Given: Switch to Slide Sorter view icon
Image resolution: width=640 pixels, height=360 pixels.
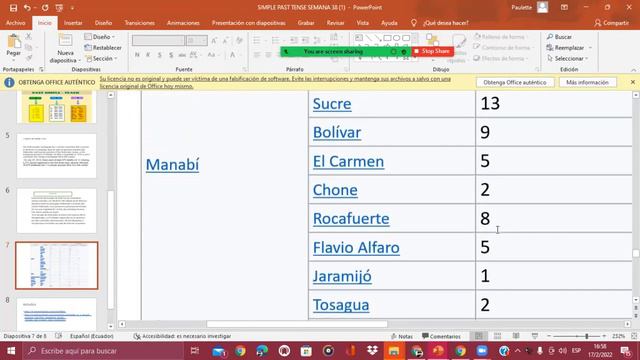Looking at the screenshot, I should point(497,336).
